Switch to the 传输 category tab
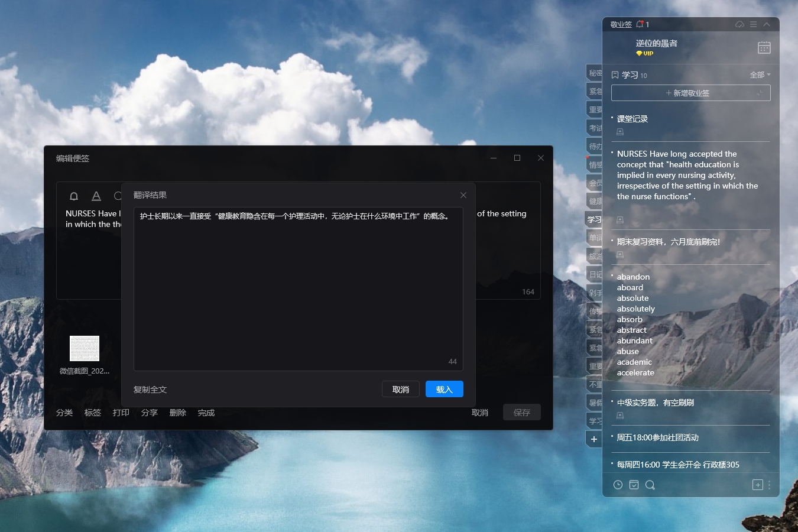Image resolution: width=798 pixels, height=532 pixels. pos(595,311)
